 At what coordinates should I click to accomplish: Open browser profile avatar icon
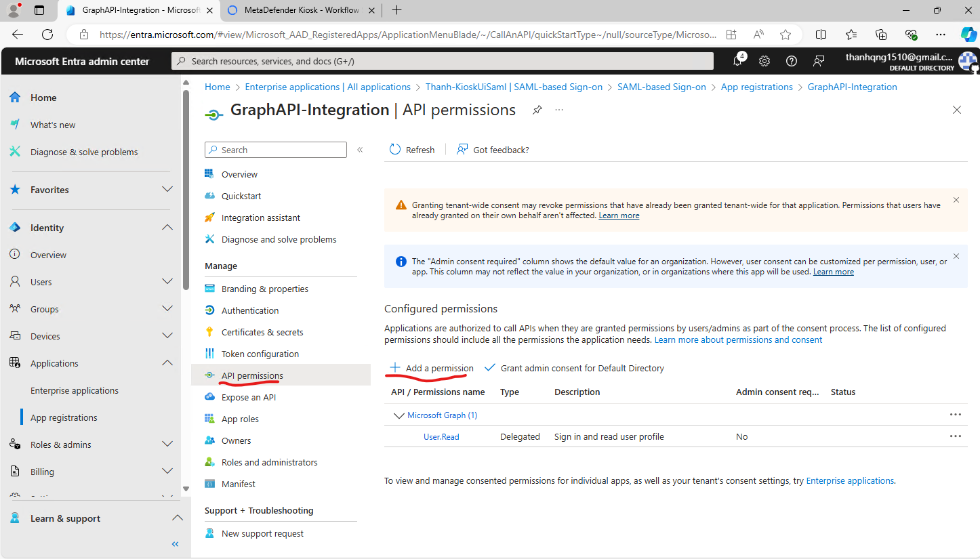[14, 10]
